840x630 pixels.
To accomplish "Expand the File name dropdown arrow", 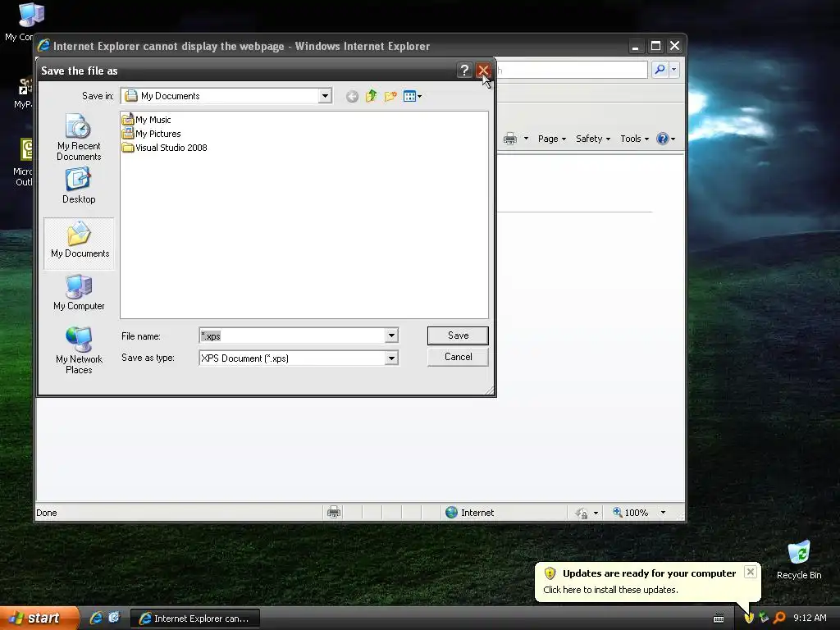I will (x=391, y=336).
